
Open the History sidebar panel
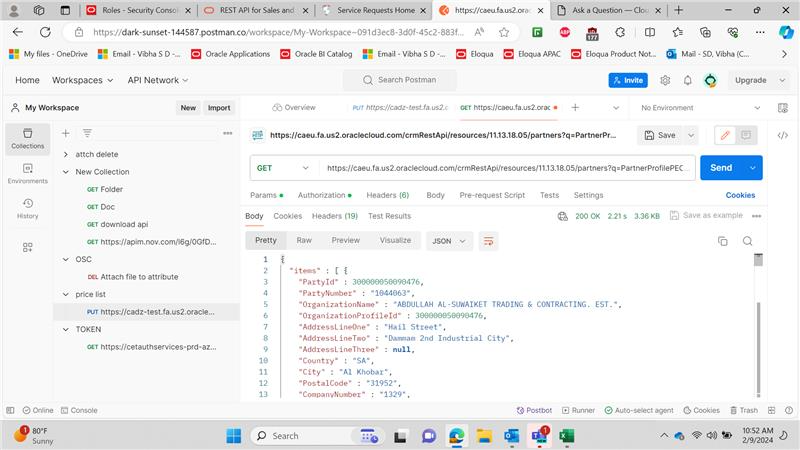click(x=28, y=209)
